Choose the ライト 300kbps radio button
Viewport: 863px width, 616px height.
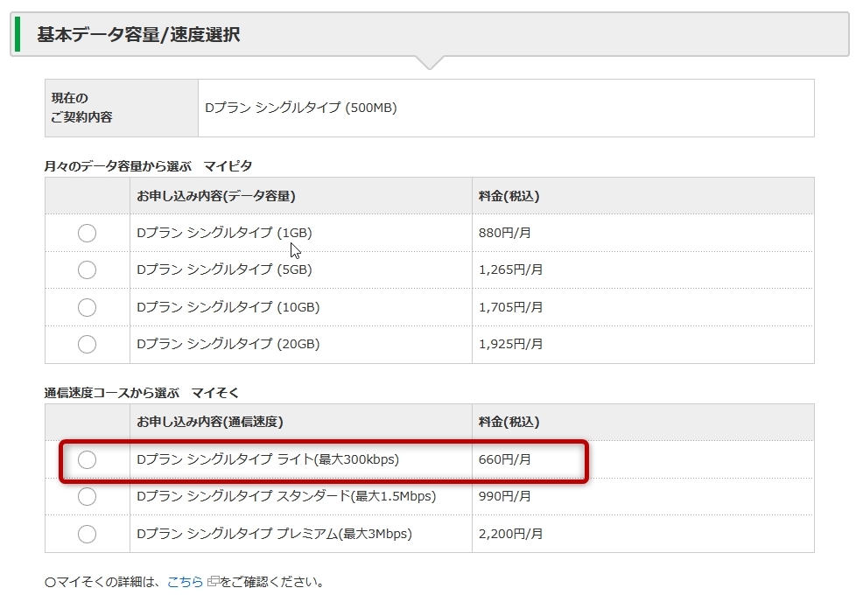pyautogui.click(x=87, y=459)
